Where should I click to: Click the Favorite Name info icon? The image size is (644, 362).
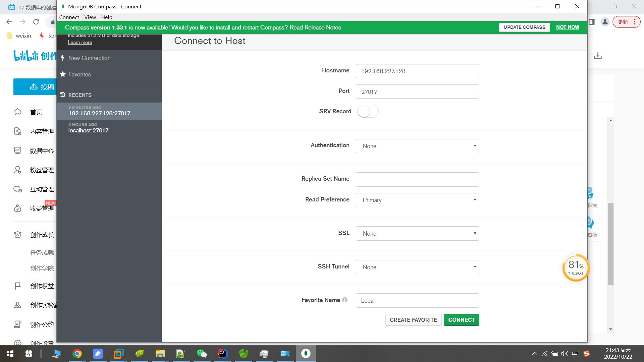tap(345, 300)
